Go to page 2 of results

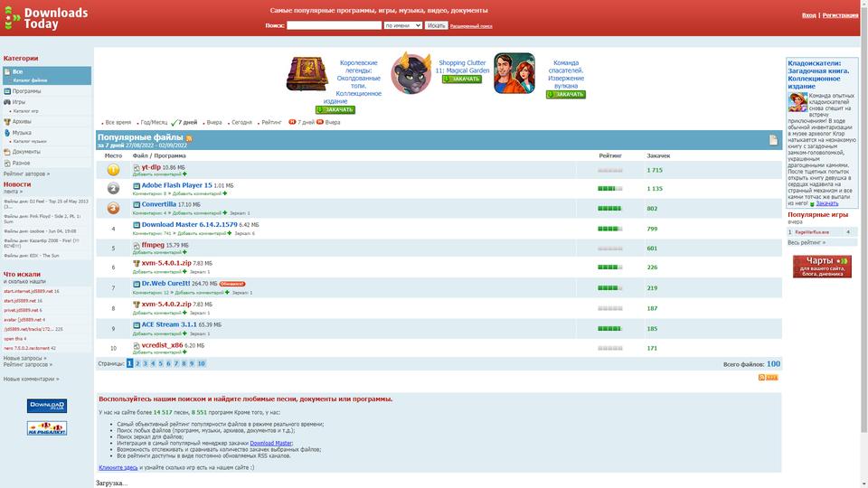coord(137,363)
